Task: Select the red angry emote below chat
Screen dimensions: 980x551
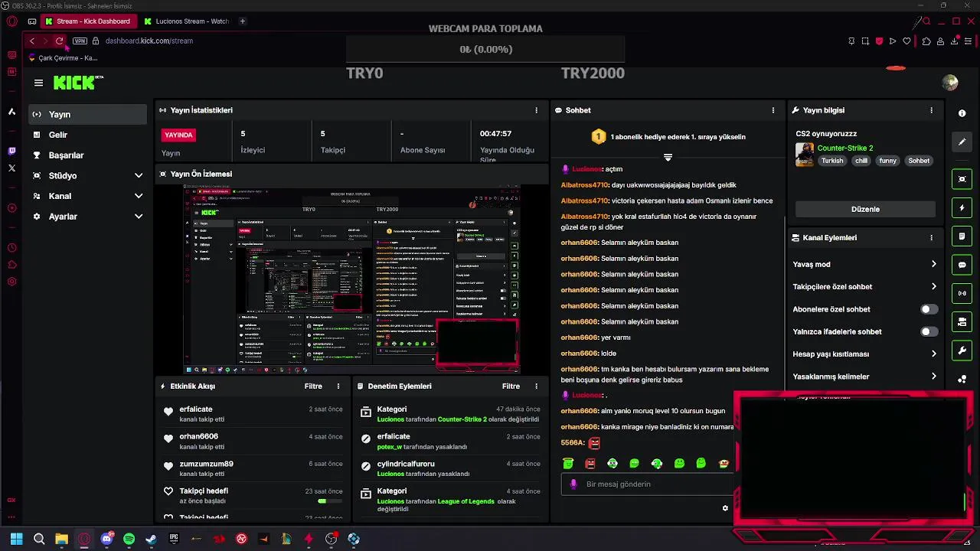Action: coord(590,463)
